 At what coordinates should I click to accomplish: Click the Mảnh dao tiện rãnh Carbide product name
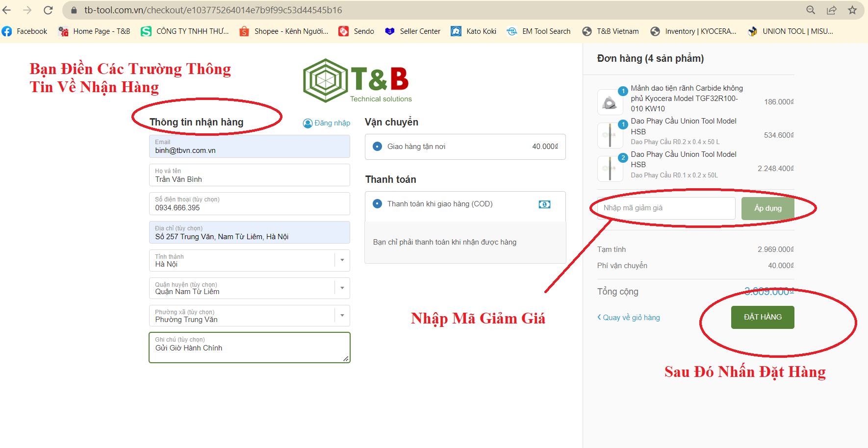coord(687,99)
